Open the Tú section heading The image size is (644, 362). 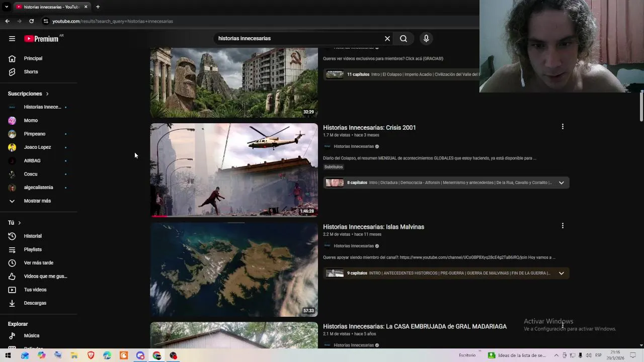coord(15,223)
